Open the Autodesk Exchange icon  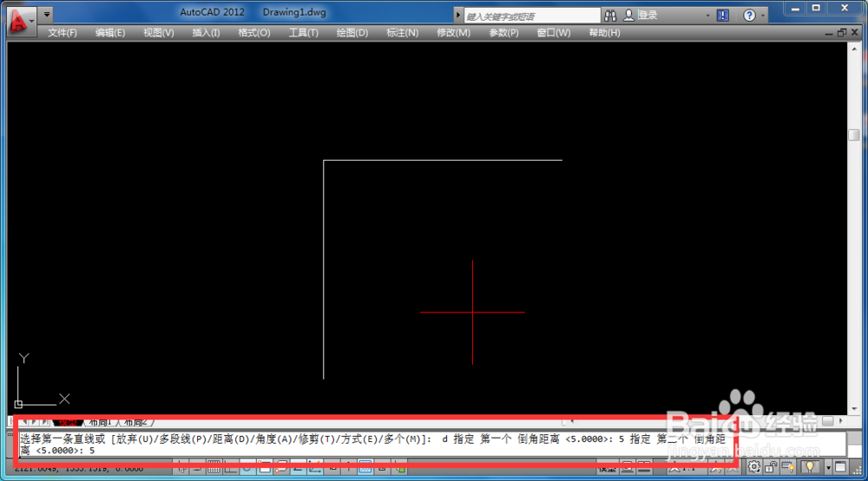tap(723, 16)
